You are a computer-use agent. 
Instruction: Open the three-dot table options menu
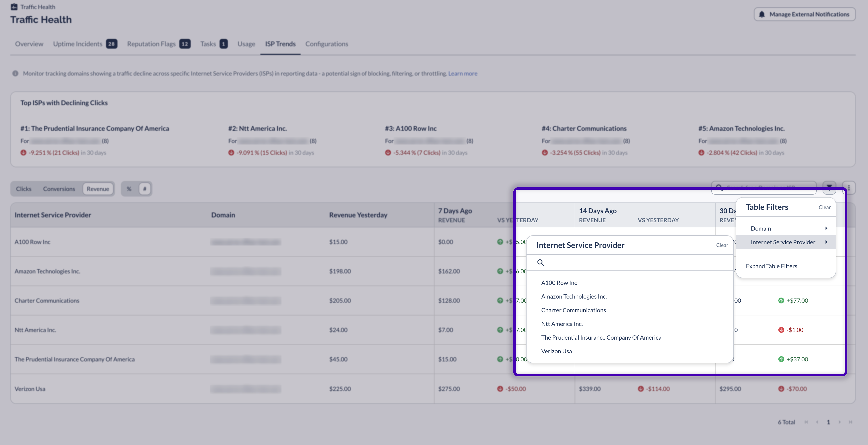point(849,188)
